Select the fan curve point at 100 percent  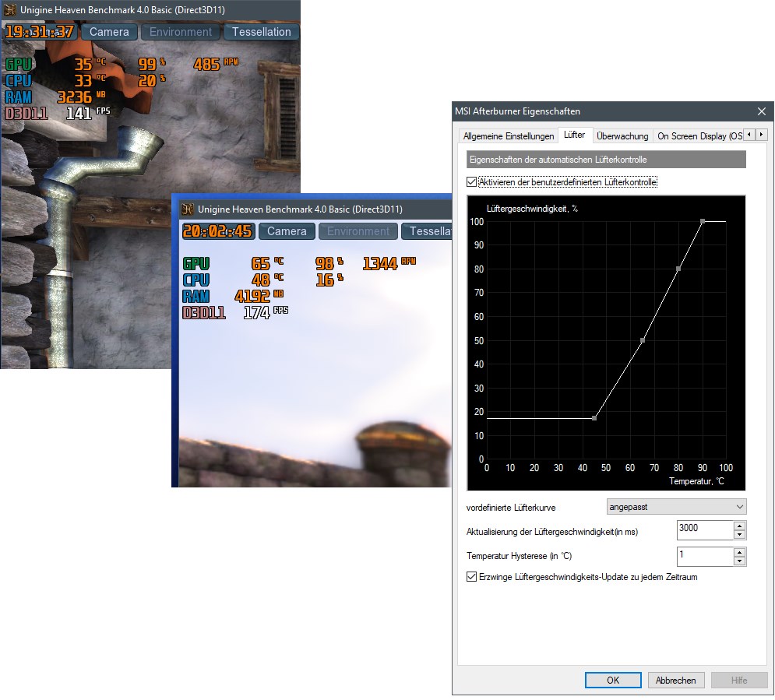point(703,221)
